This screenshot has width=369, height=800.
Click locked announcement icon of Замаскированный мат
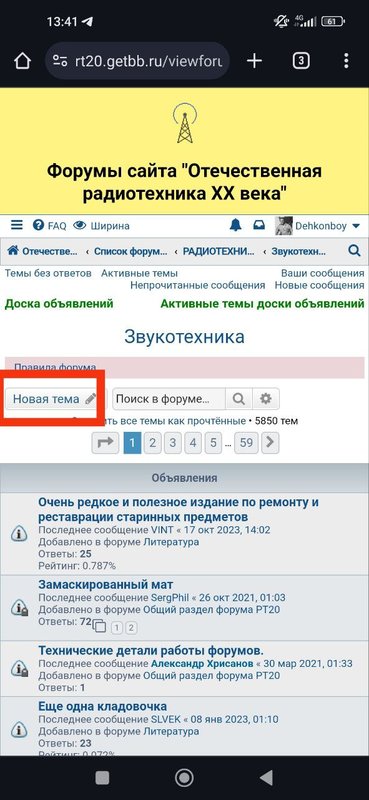(x=19, y=608)
